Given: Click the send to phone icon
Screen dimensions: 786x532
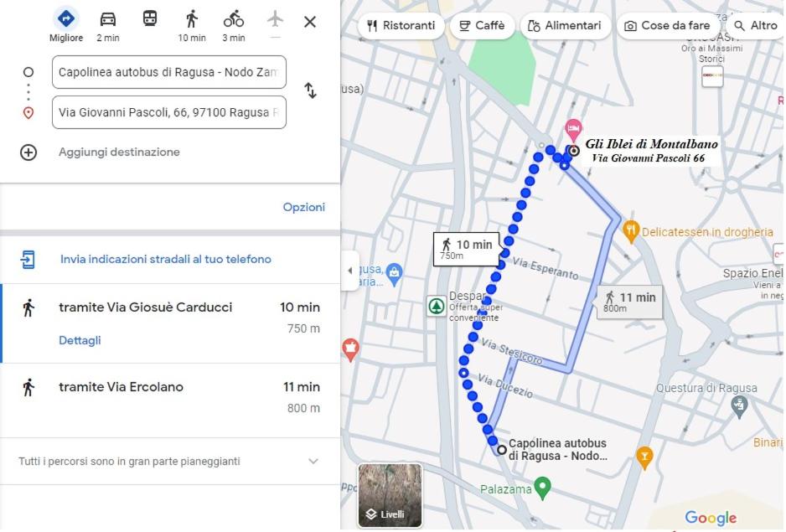Looking at the screenshot, I should (28, 259).
